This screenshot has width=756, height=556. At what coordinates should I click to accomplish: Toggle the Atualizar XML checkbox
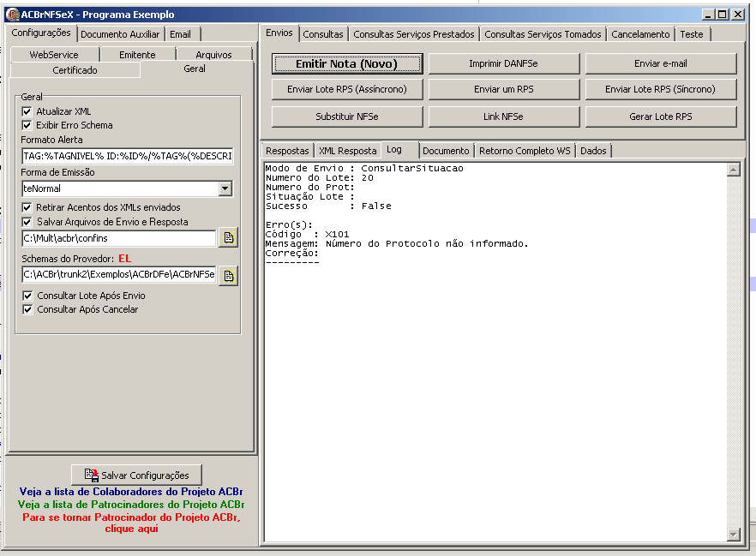pos(27,111)
